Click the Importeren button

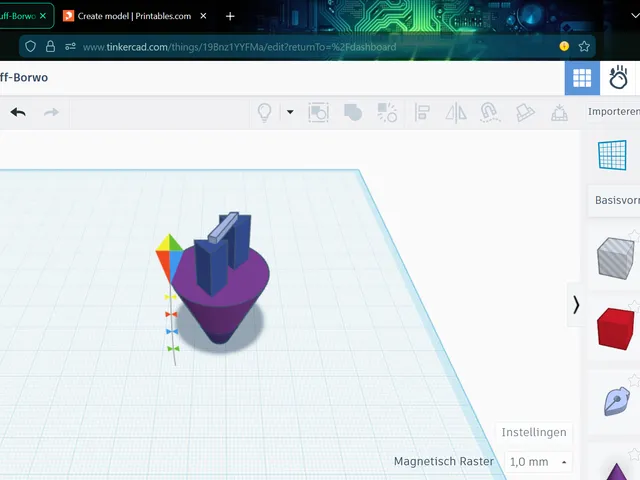click(x=614, y=111)
